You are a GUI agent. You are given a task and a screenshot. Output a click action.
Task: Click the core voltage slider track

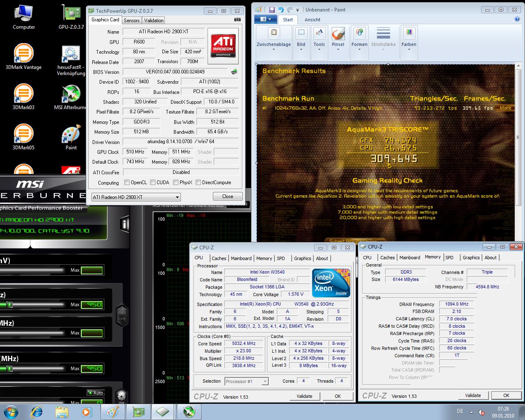point(32,270)
